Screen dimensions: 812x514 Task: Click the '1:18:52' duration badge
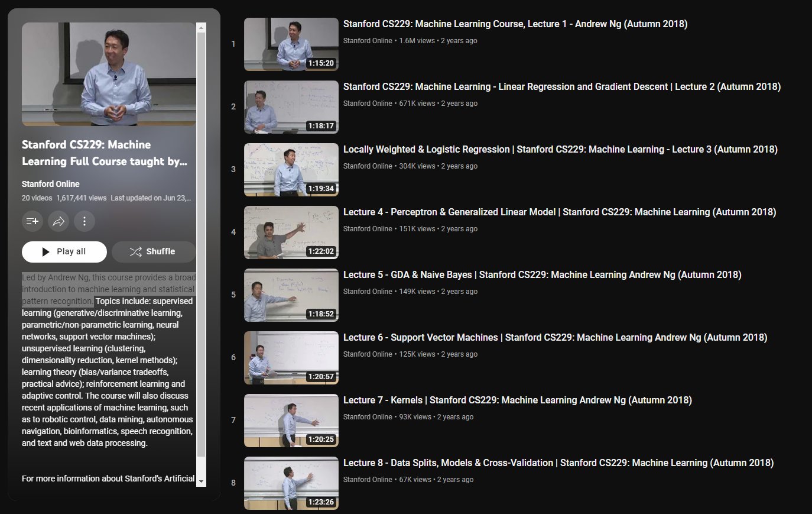(x=321, y=314)
